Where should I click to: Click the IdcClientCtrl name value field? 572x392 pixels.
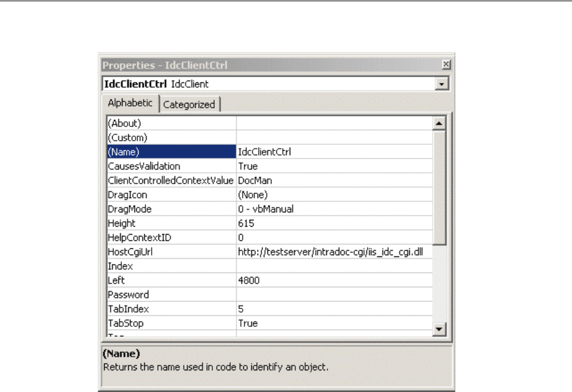click(334, 152)
